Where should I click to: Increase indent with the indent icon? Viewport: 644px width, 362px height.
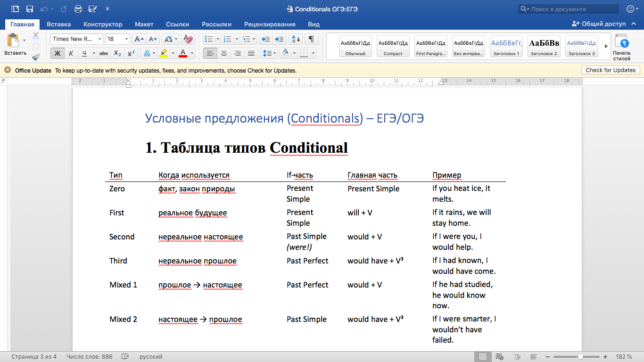point(280,39)
